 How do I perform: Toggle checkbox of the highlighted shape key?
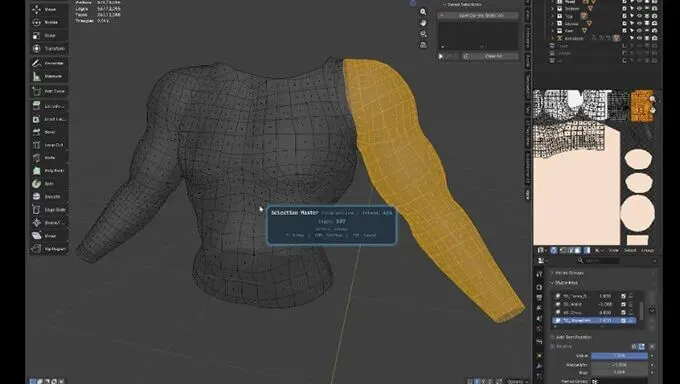623,320
